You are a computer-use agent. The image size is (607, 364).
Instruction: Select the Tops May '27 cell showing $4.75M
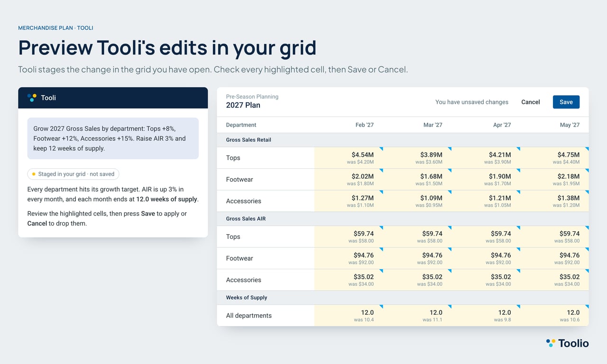(555, 158)
